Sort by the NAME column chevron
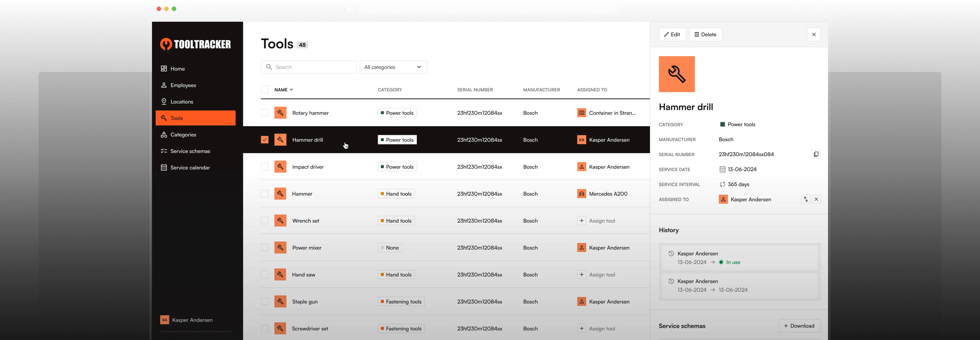980x340 pixels. tap(291, 90)
